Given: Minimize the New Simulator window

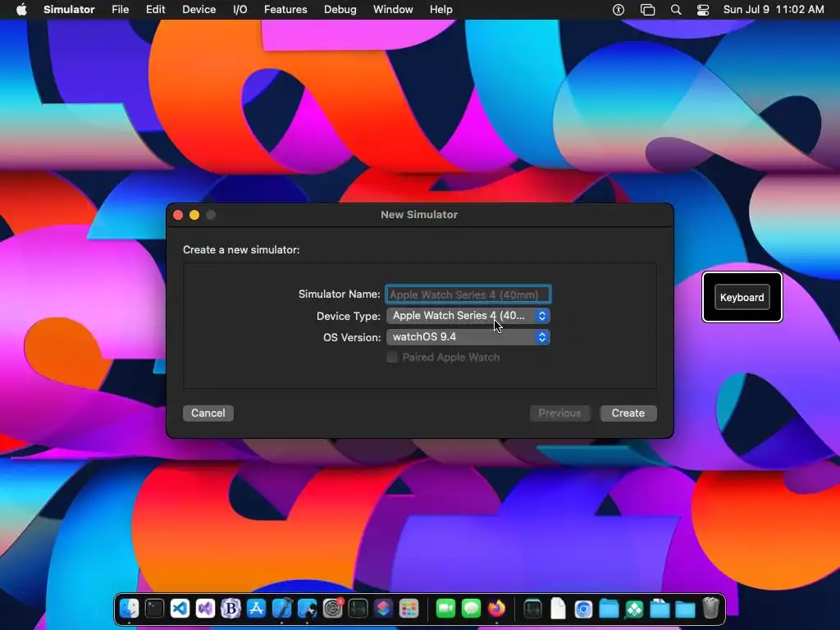Looking at the screenshot, I should point(194,215).
